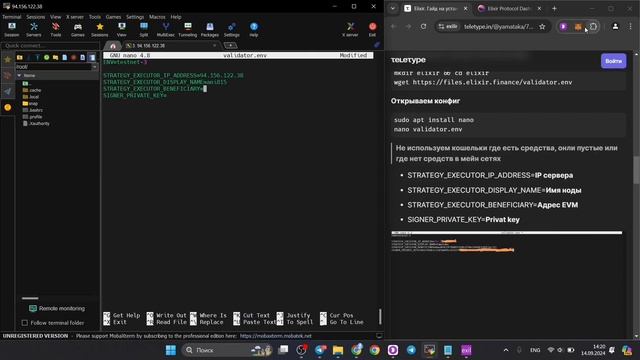Click the orange browser extension icon

pos(578,27)
